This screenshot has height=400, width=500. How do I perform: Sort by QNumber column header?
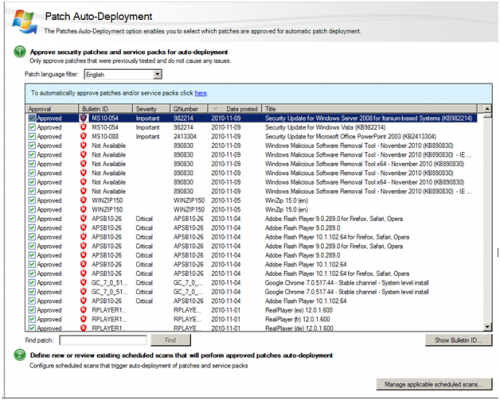tap(189, 109)
